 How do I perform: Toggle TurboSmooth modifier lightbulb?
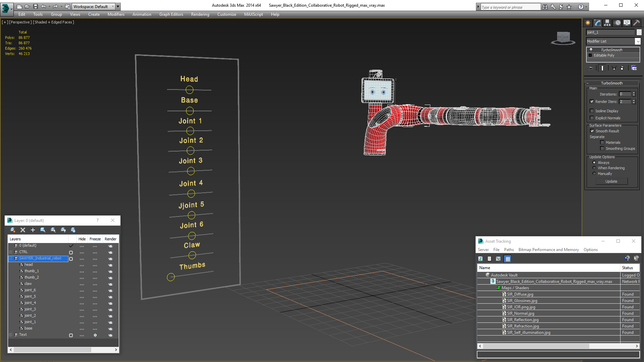(x=591, y=50)
